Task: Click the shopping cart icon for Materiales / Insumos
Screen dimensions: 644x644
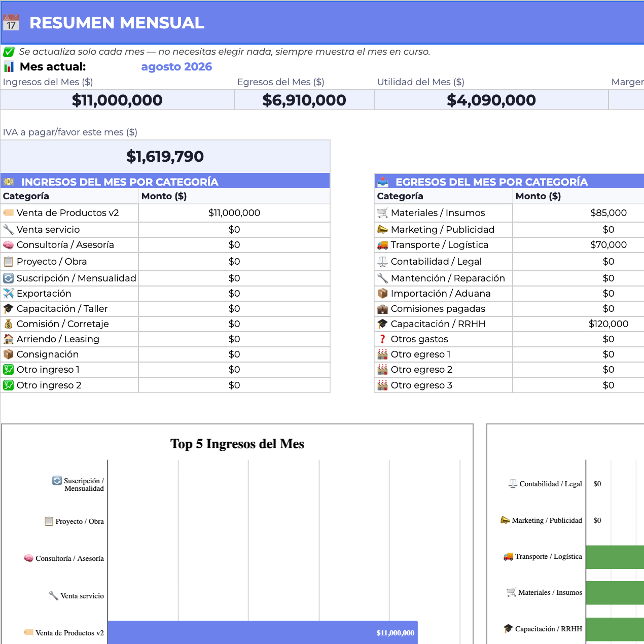Action: [382, 213]
